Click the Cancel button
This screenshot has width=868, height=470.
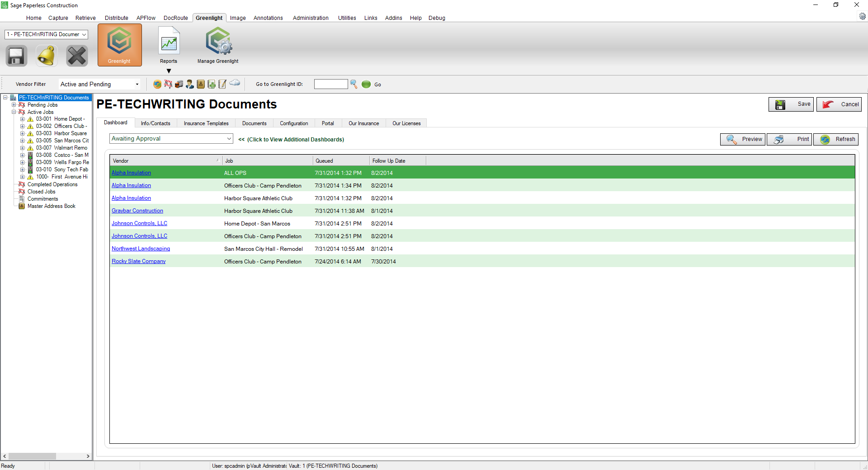(x=839, y=104)
